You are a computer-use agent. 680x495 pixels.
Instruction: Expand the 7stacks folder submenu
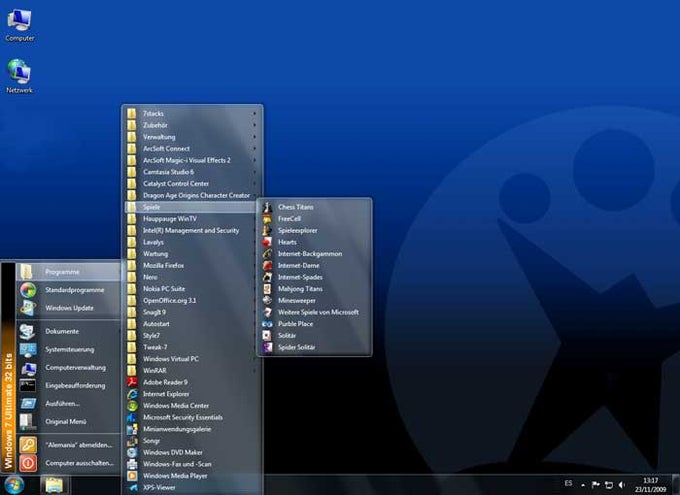193,114
